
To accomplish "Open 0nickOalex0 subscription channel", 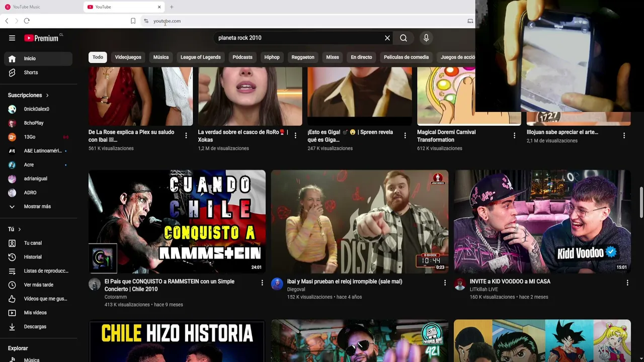I will (x=38, y=109).
